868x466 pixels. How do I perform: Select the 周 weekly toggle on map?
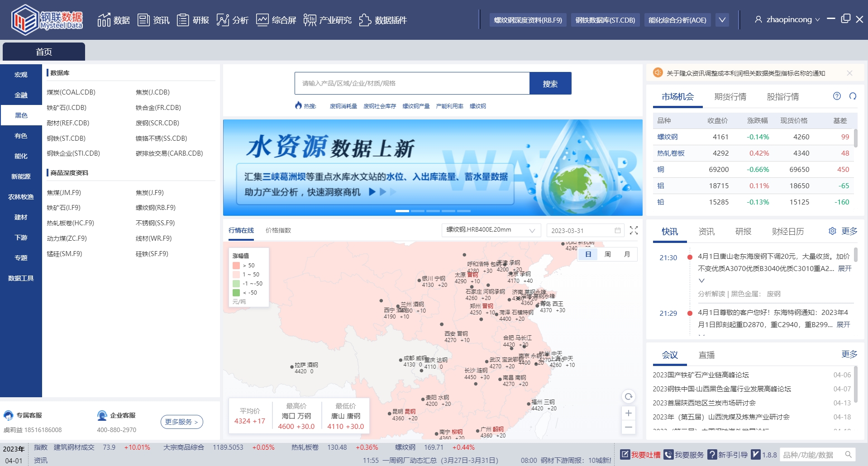pos(607,254)
